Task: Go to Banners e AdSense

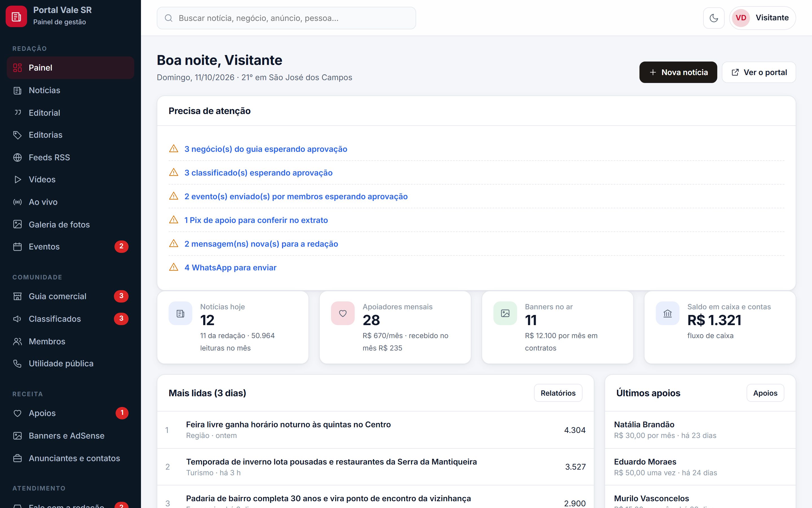Action: click(70, 436)
